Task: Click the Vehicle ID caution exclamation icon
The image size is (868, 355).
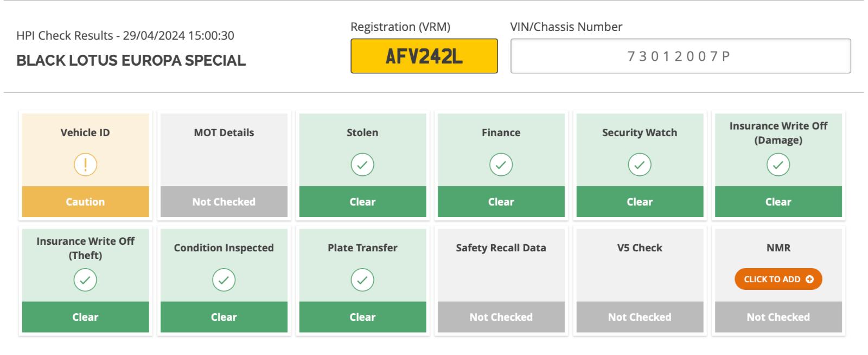Action: pos(85,164)
